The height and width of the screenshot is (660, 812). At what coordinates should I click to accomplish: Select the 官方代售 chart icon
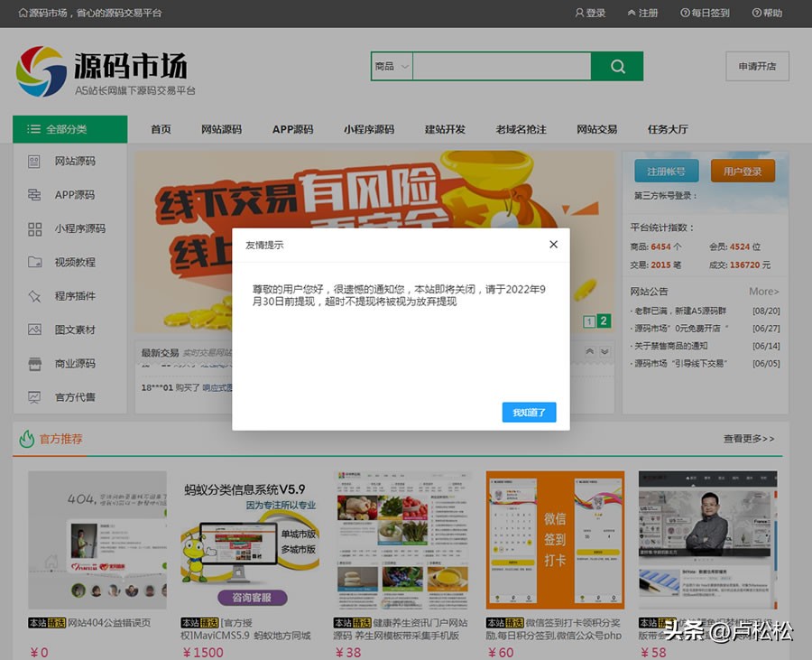tap(33, 396)
